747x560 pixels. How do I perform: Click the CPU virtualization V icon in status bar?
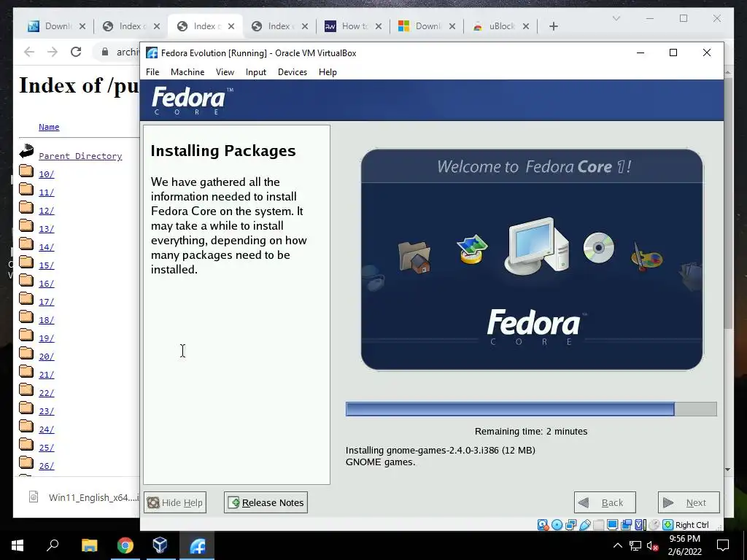pyautogui.click(x=639, y=525)
